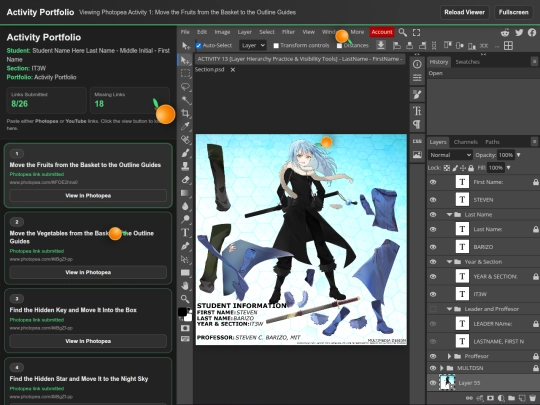The width and height of the screenshot is (540, 405).
Task: Open the Brush panel icon
Action: (417, 94)
